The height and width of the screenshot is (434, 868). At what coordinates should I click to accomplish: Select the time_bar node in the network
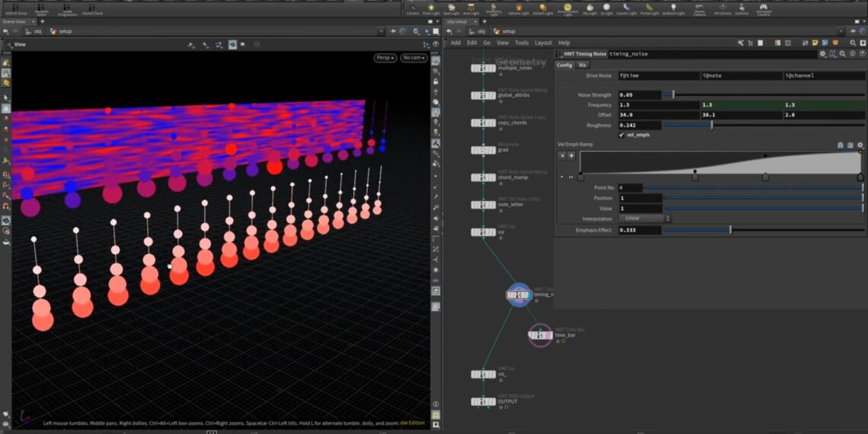click(x=540, y=333)
